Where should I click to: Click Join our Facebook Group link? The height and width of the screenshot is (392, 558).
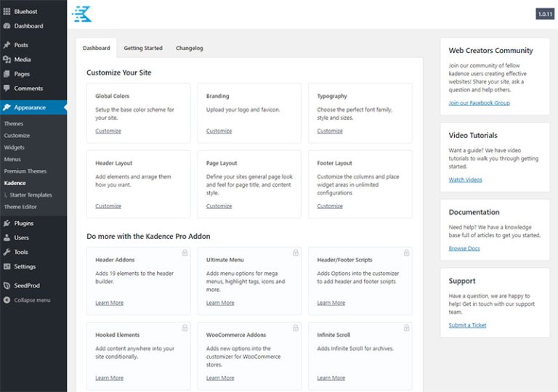click(x=479, y=103)
